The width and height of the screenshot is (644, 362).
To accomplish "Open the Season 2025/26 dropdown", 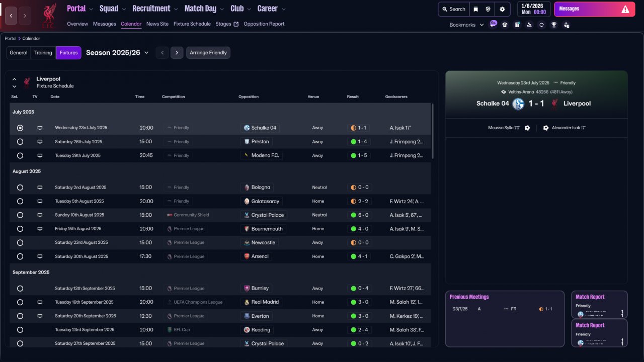I will (x=117, y=53).
